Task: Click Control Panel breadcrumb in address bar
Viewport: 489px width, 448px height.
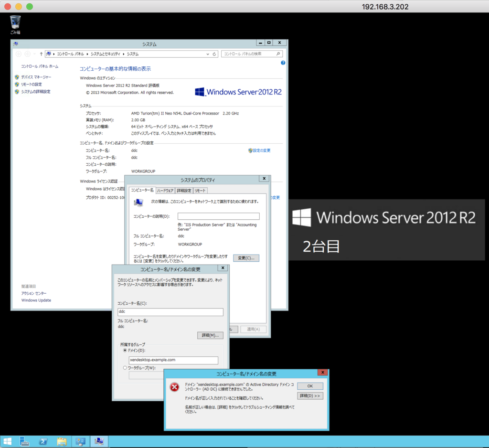Action: (71, 54)
